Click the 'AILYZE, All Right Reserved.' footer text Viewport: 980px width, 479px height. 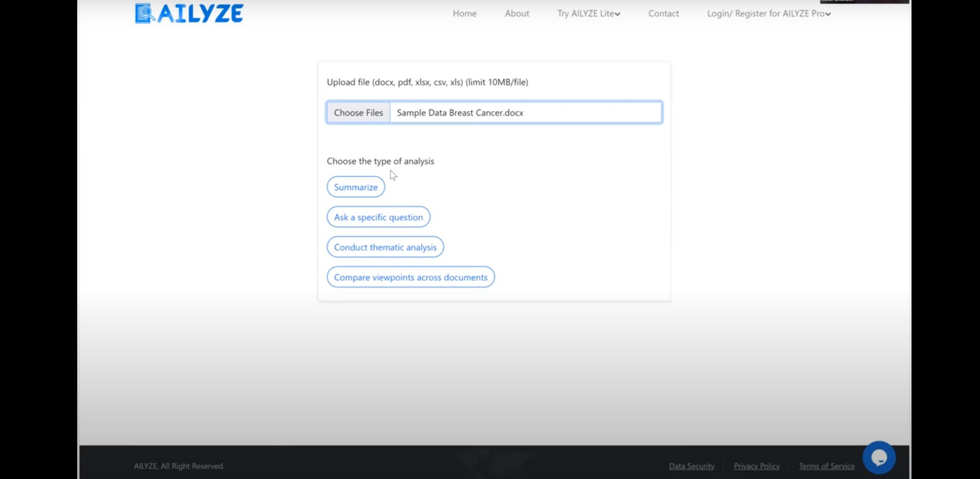click(x=179, y=466)
